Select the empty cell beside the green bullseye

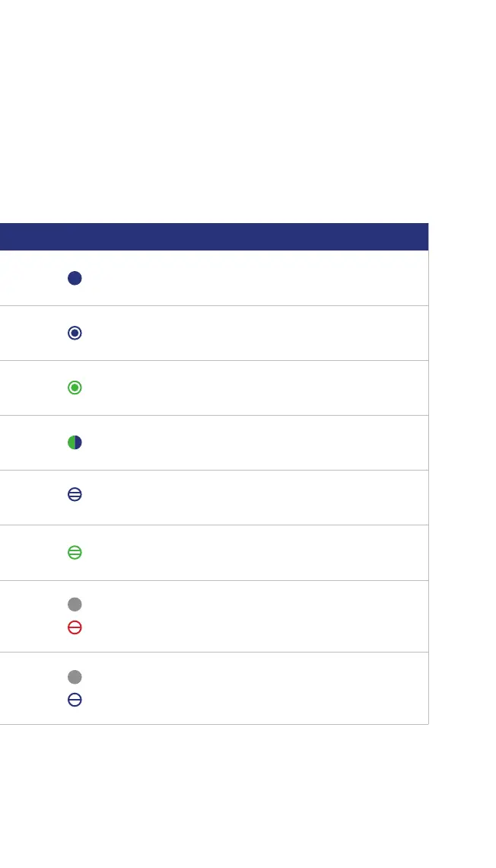pos(254,388)
